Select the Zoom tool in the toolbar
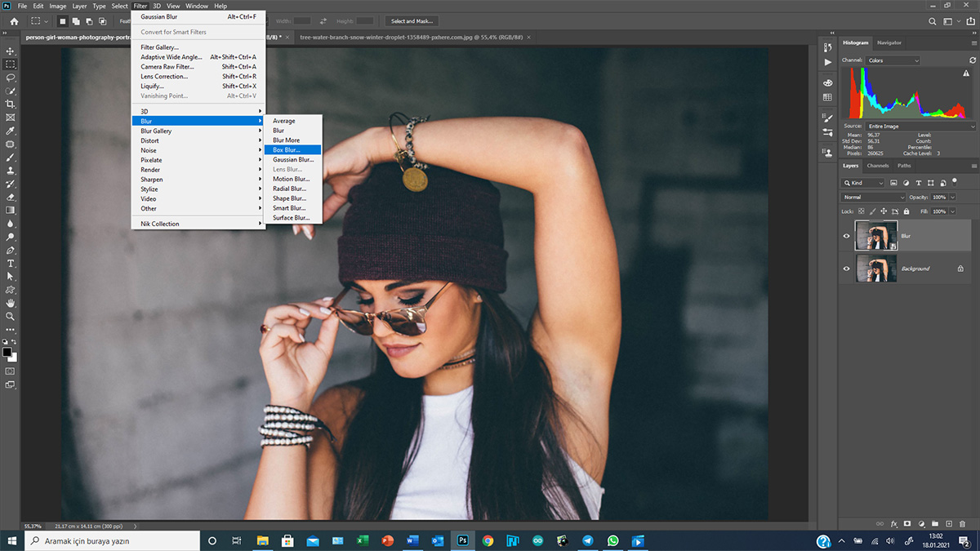The image size is (980, 551). [x=11, y=316]
